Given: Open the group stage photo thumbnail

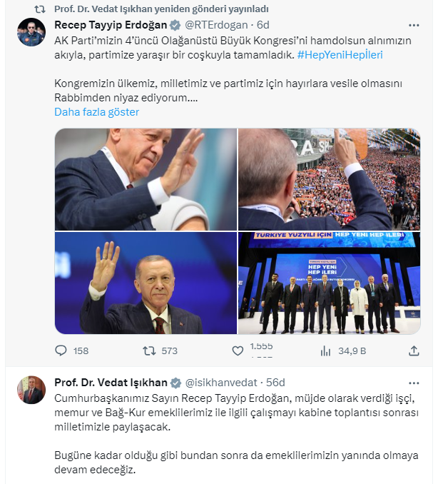Looking at the screenshot, I should (x=329, y=283).
